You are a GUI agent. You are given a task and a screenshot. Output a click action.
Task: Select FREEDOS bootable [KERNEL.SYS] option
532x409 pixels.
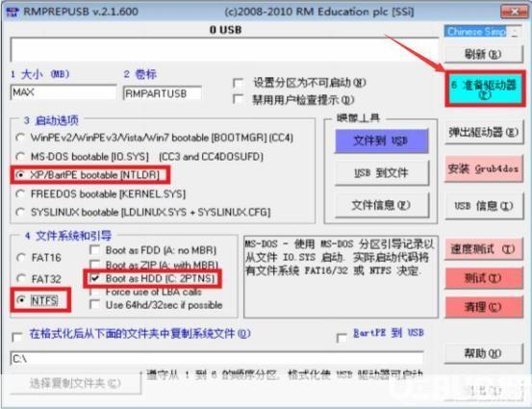pos(20,193)
